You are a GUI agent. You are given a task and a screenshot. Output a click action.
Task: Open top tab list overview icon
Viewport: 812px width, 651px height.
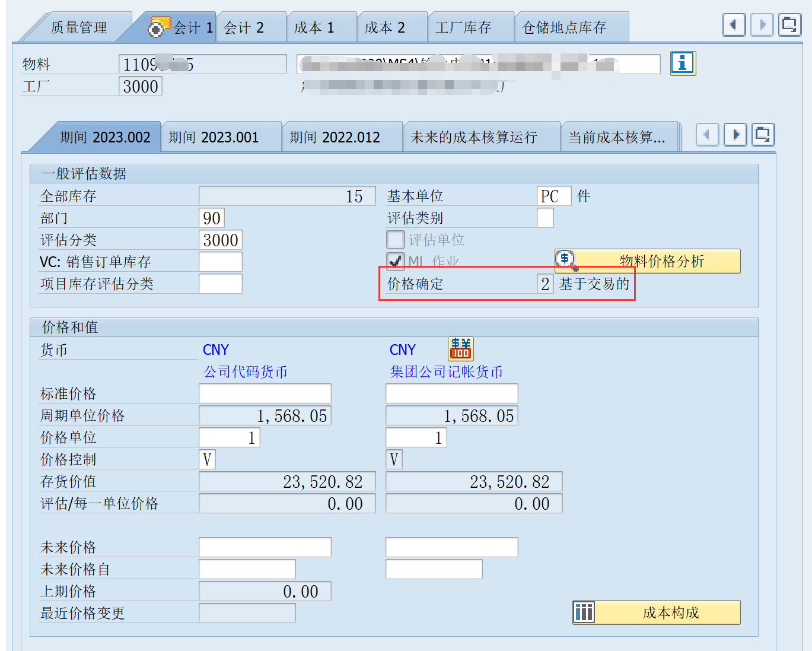click(789, 25)
